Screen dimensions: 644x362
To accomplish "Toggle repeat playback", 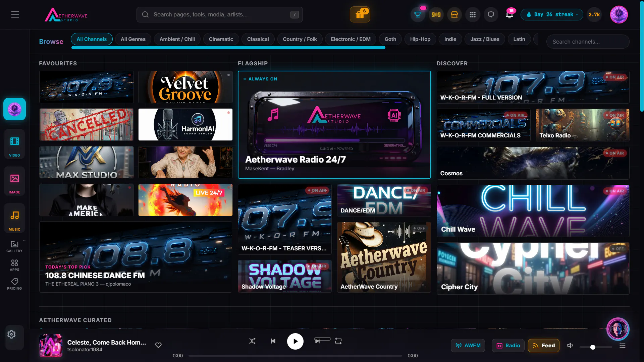I will [x=338, y=341].
